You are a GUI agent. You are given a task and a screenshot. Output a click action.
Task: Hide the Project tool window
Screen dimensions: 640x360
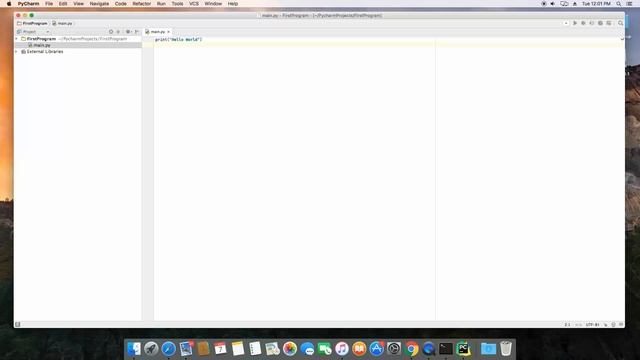[x=137, y=31]
